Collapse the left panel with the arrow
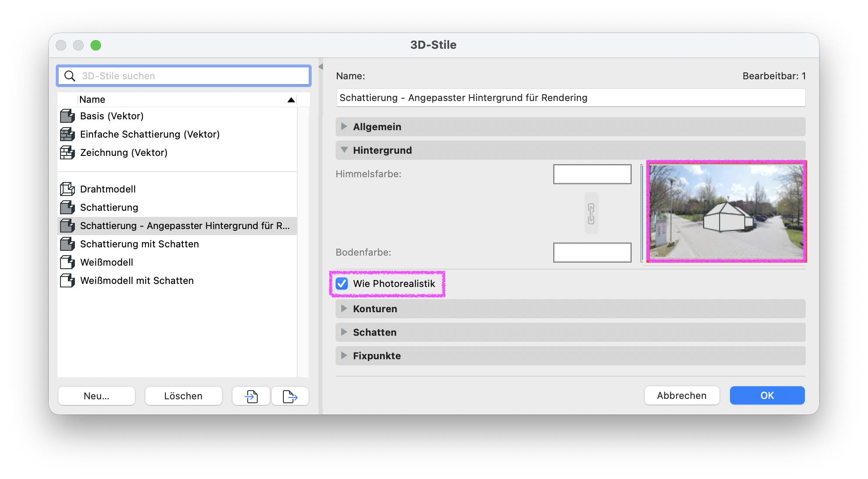This screenshot has height=479, width=868. [x=321, y=67]
